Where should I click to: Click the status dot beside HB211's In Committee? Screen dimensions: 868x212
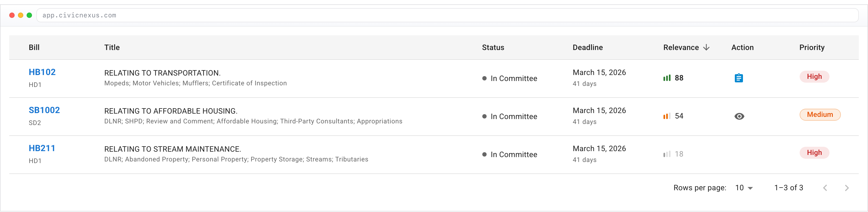click(484, 155)
